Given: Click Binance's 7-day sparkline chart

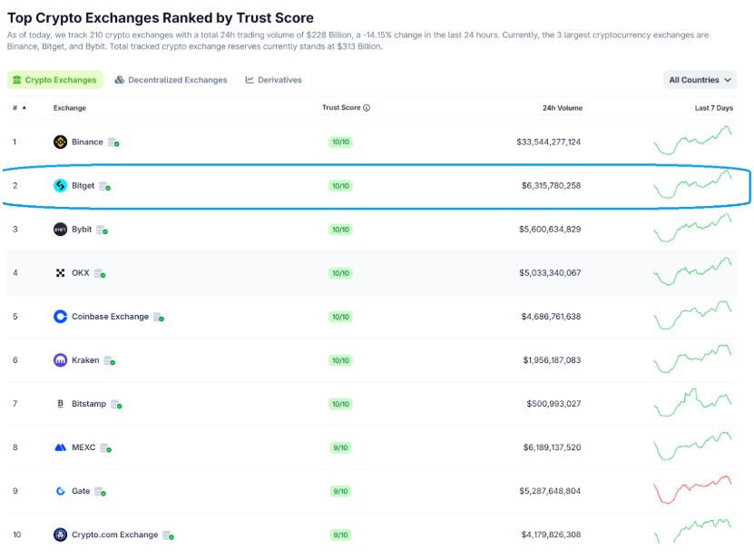Looking at the screenshot, I should (x=692, y=141).
